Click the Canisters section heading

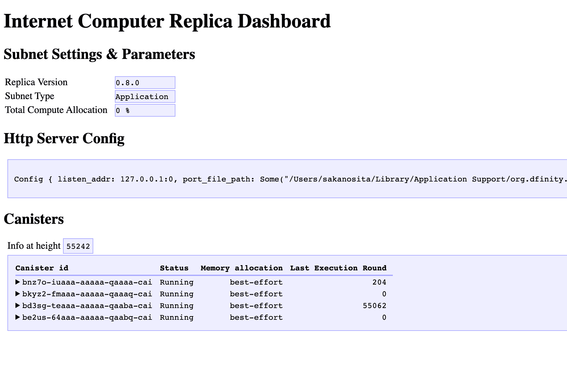34,219
